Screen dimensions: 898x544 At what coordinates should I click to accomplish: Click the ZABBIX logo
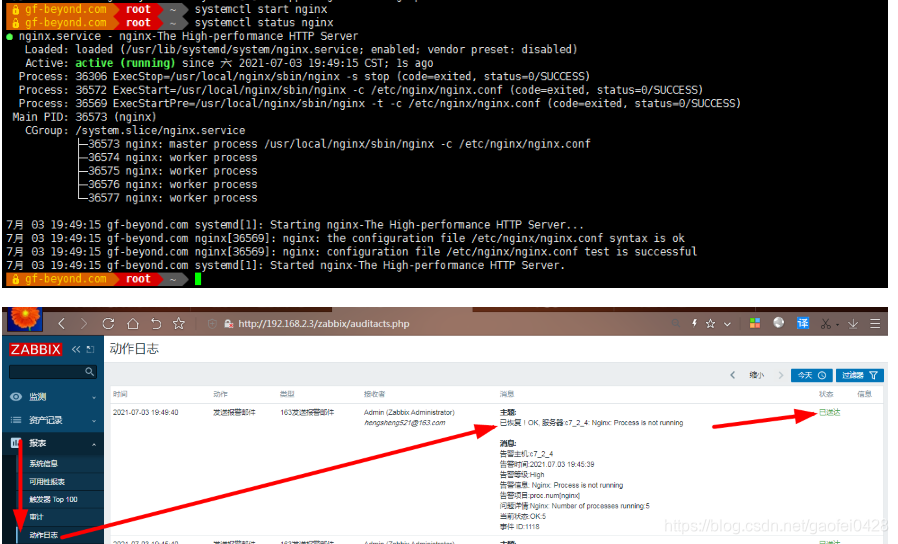pos(36,349)
